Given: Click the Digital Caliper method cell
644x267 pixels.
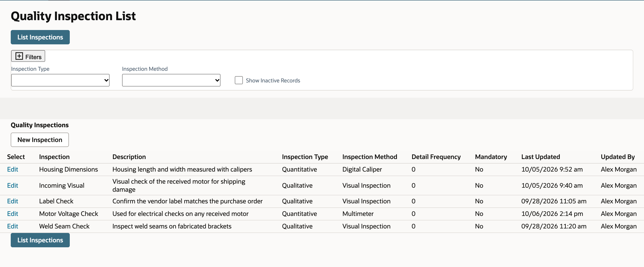Looking at the screenshot, I should (x=362, y=169).
